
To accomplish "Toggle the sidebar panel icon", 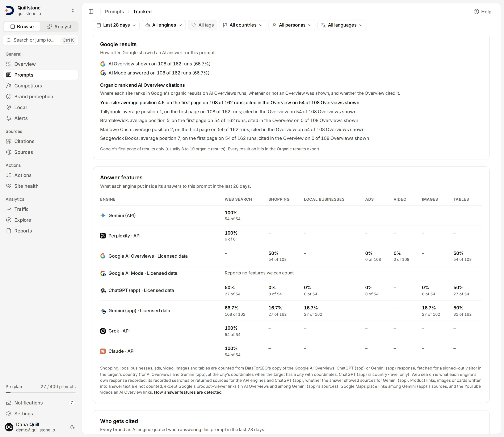I will point(91,12).
